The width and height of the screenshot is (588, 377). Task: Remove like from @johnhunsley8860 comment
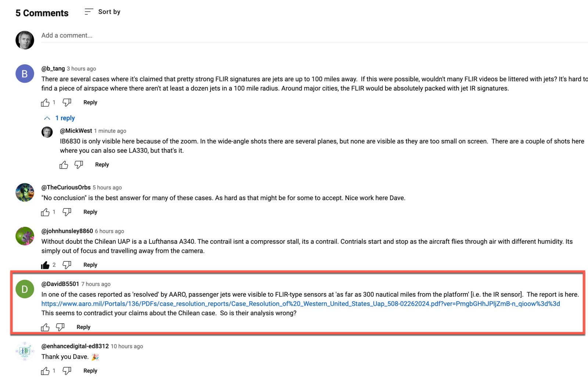pyautogui.click(x=45, y=265)
